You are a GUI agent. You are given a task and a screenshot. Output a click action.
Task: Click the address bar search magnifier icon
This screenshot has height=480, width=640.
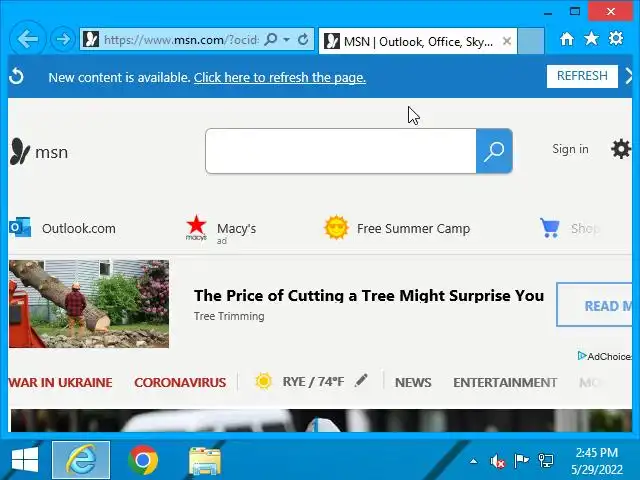click(x=271, y=40)
